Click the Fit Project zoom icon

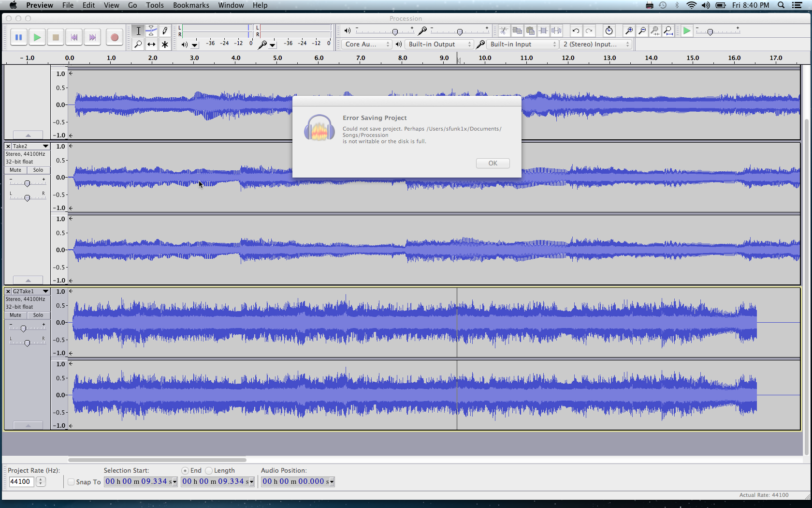click(668, 31)
